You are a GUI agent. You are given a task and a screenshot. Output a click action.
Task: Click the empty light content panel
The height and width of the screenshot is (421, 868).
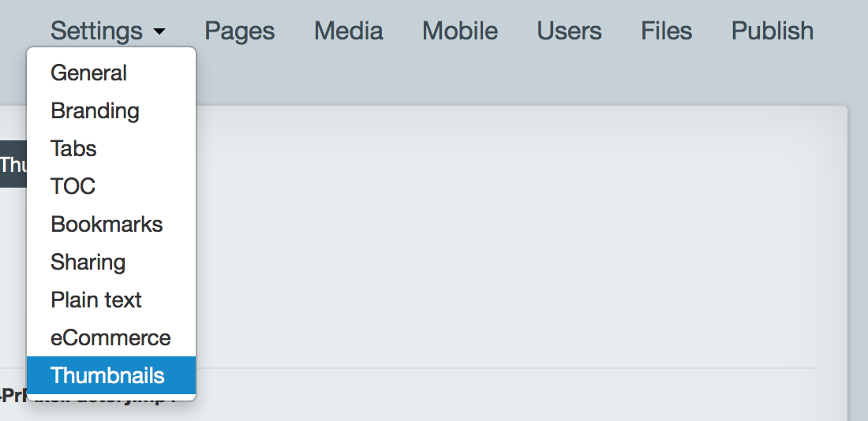click(x=520, y=238)
